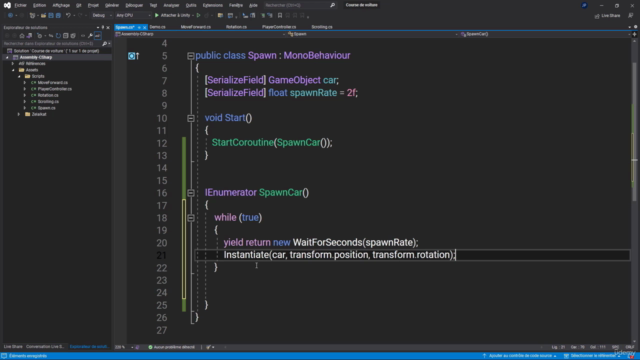Viewport: 640px width, 360px height.
Task: Click the Collapse All icon in Solution Explorer
Action: point(65,36)
